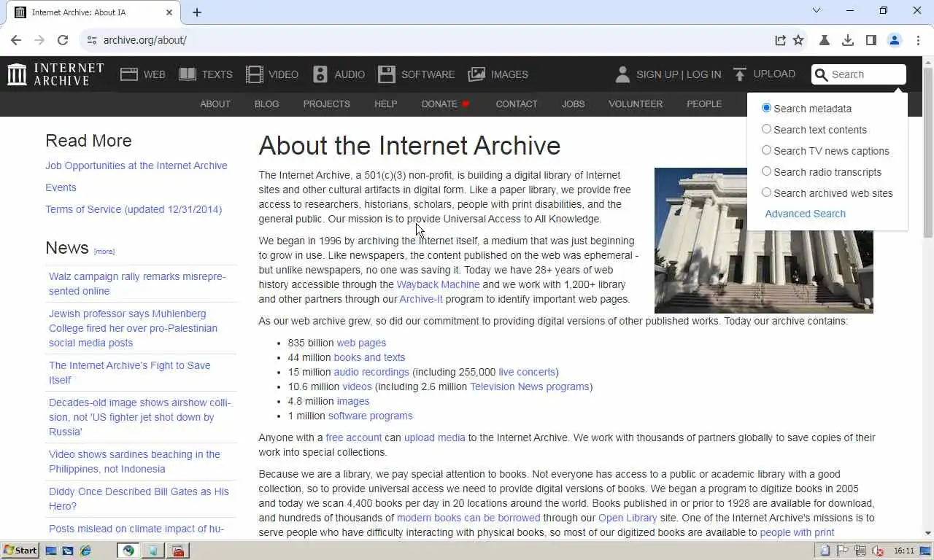The width and height of the screenshot is (934, 560).
Task: Open the books and texts link
Action: [x=369, y=357]
